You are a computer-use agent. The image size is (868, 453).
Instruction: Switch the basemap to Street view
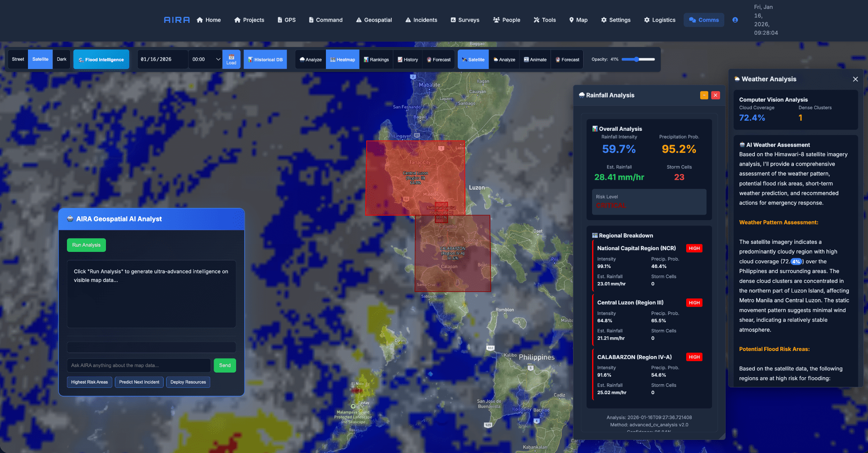(x=18, y=59)
